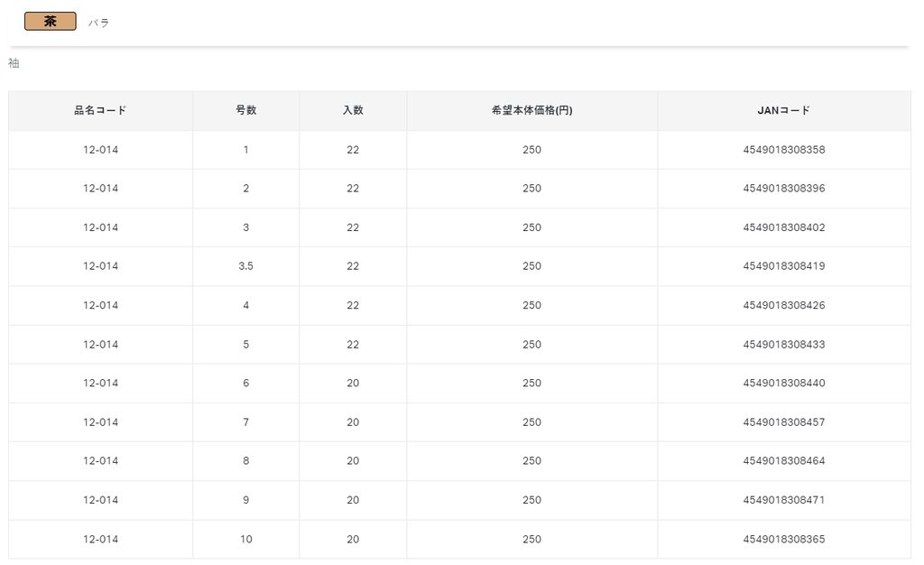Click JAN code 4549018308464
The height and width of the screenshot is (565, 924).
pyautogui.click(x=783, y=461)
